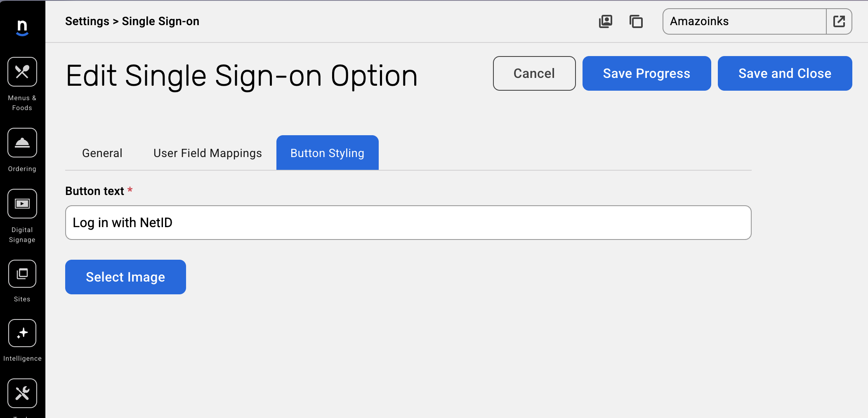Click the copy pages icon in header
The width and height of the screenshot is (868, 418).
point(636,21)
